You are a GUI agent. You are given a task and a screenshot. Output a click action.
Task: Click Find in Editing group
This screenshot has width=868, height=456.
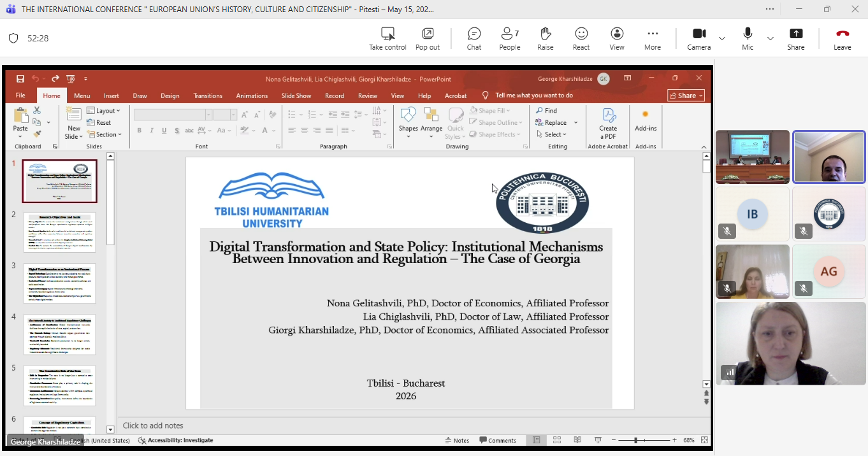click(547, 111)
